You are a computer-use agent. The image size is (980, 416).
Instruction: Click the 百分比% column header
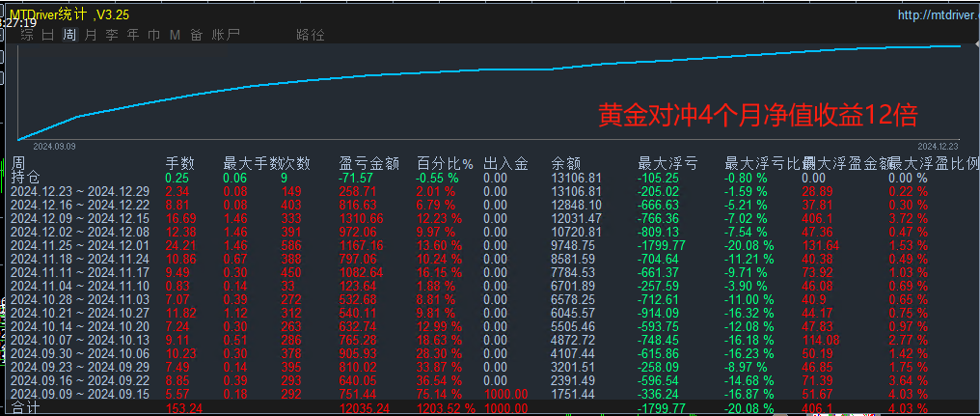pos(445,164)
